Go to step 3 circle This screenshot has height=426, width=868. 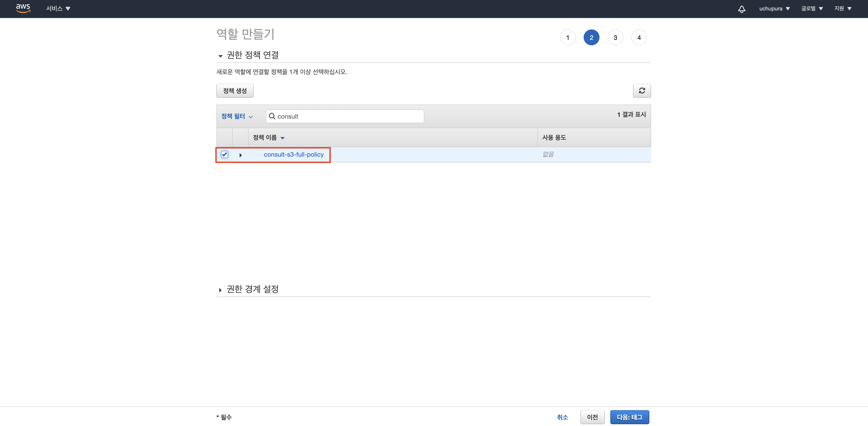[615, 37]
